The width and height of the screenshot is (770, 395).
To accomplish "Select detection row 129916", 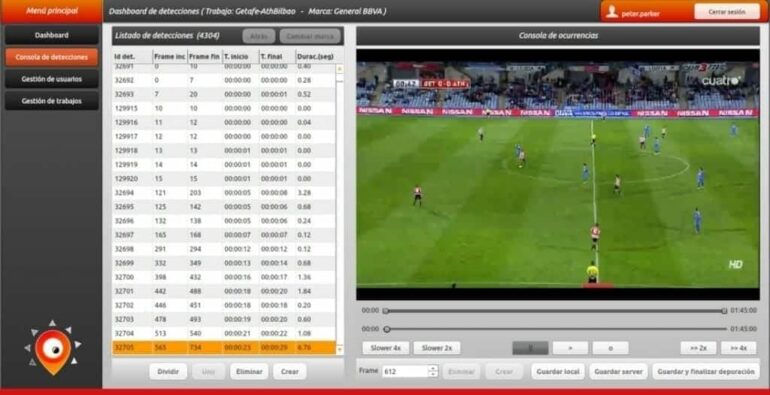I will point(224,122).
